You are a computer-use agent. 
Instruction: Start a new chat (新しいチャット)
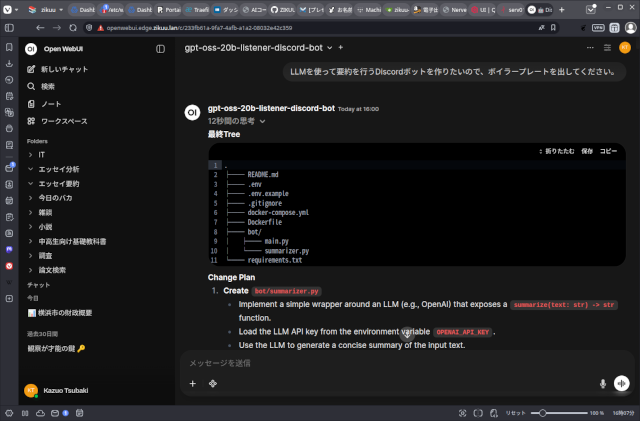tap(63, 69)
